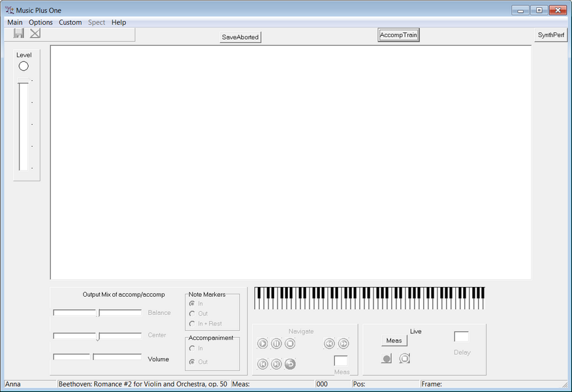Image resolution: width=572 pixels, height=392 pixels.
Task: Click the SaveAborted button
Action: coord(240,37)
